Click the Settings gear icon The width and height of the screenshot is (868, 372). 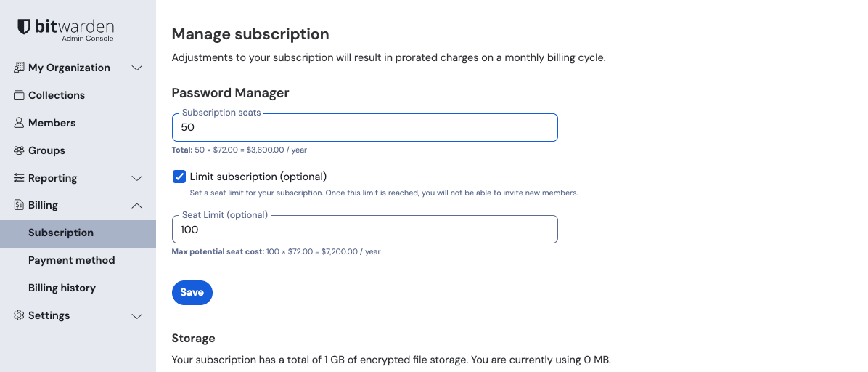pos(19,315)
